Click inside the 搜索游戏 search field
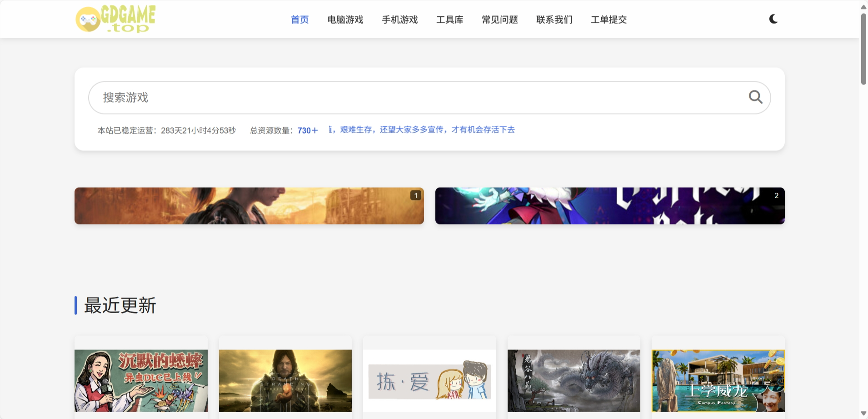868x419 pixels. [x=409, y=97]
